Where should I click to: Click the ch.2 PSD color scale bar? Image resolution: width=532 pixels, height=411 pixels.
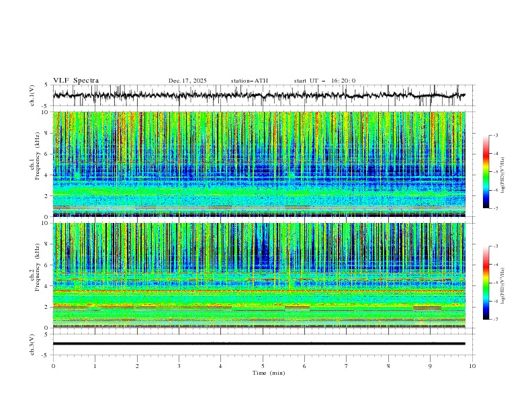486,283
